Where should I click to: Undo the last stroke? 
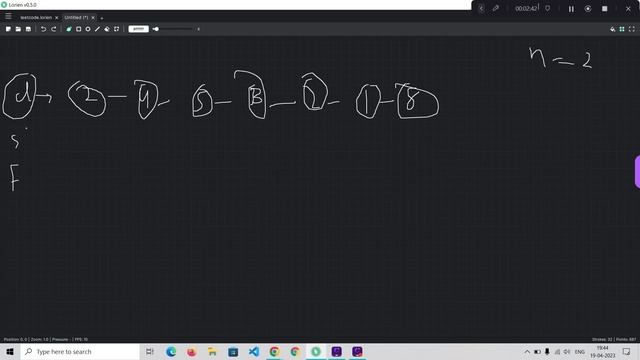pos(43,29)
